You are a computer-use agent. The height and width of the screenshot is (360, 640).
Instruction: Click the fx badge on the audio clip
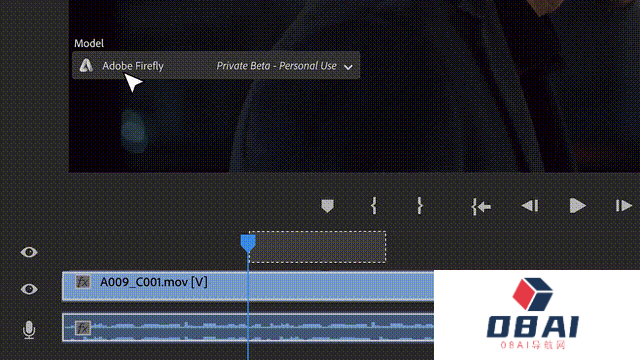pyautogui.click(x=82, y=328)
